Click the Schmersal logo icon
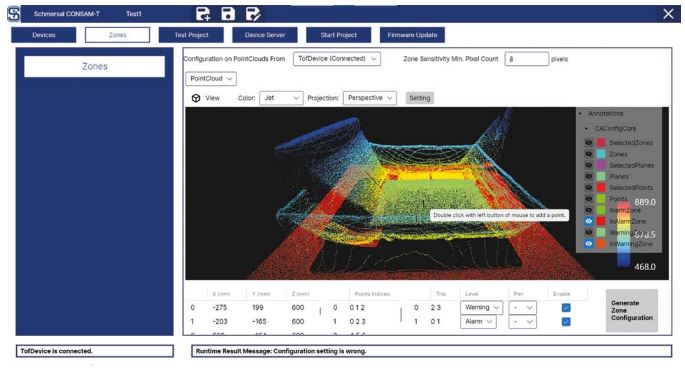The height and width of the screenshot is (368, 685). tap(14, 14)
